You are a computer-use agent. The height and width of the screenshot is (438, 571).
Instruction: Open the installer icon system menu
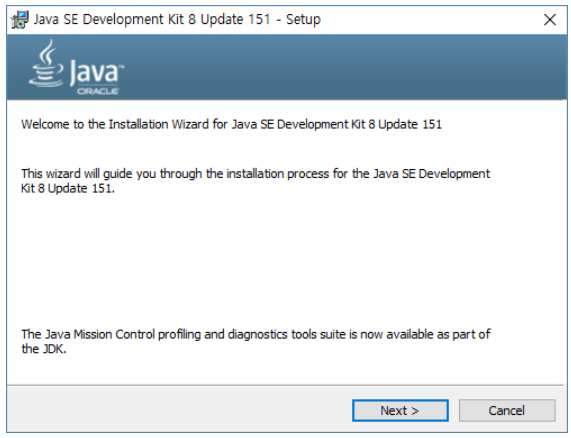pyautogui.click(x=19, y=20)
